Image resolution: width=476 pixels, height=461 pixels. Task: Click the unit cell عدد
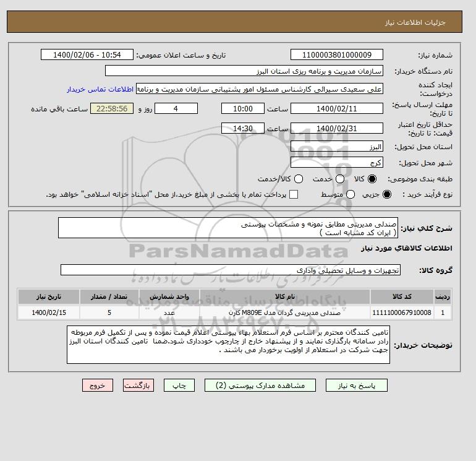[x=169, y=312]
